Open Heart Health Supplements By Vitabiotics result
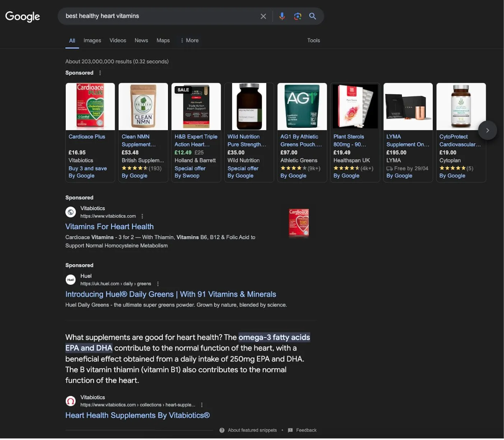Viewport: 504px width, 440px height. click(x=137, y=415)
